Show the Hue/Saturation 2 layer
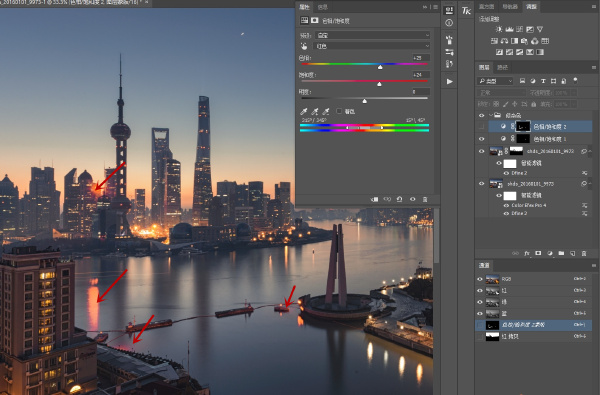 (x=481, y=126)
